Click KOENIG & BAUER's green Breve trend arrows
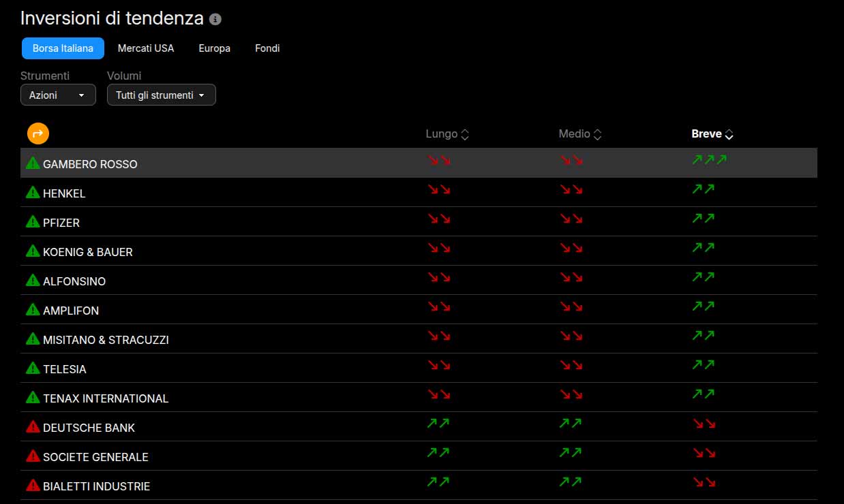 click(x=704, y=248)
